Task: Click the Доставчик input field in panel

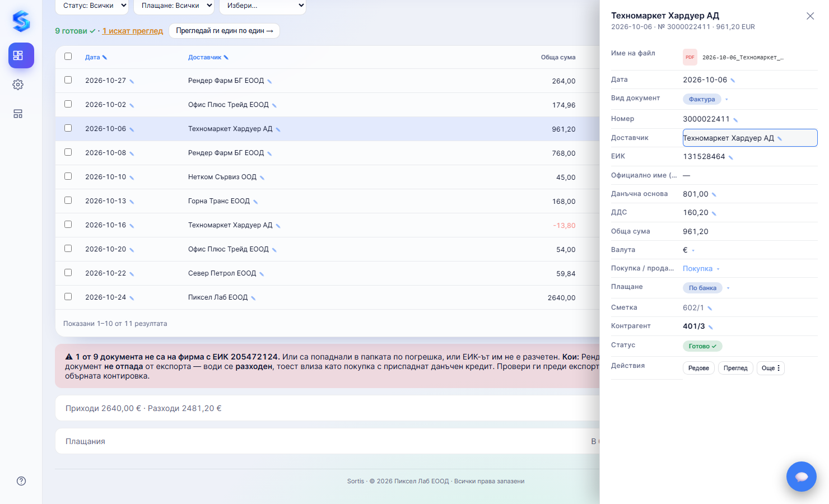Action: tap(750, 138)
